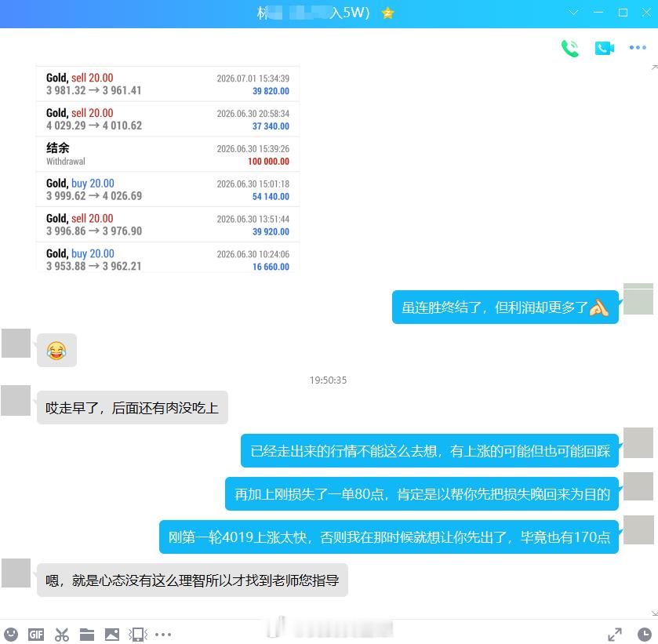Click the message "哎走早了，后面还有肉没吃上"

point(133,408)
